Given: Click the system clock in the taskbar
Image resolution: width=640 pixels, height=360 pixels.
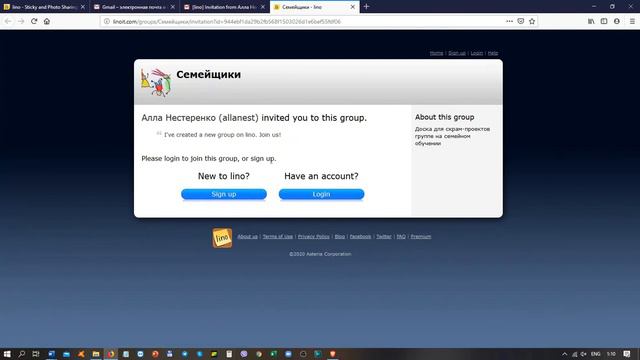Looking at the screenshot, I should click(x=611, y=354).
